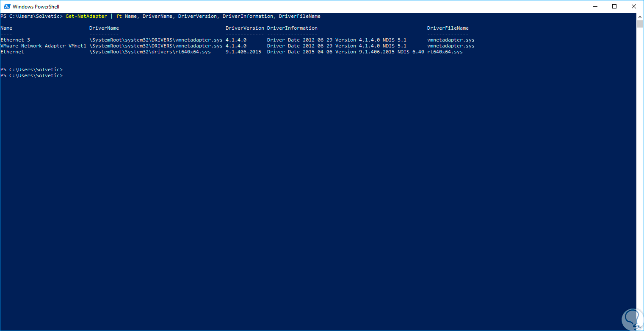Click DriverFileName vmnetadapter.sys in Ethernet 3 row
The image size is (644, 331).
point(451,40)
